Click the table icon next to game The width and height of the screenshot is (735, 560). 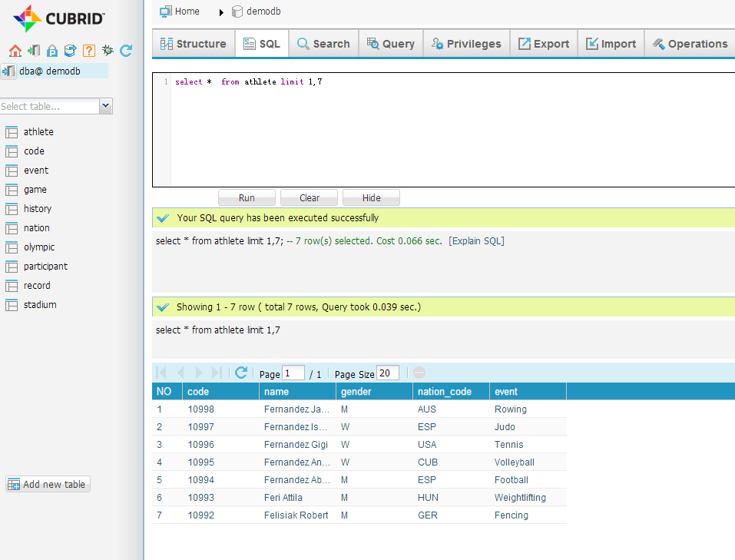click(x=12, y=190)
